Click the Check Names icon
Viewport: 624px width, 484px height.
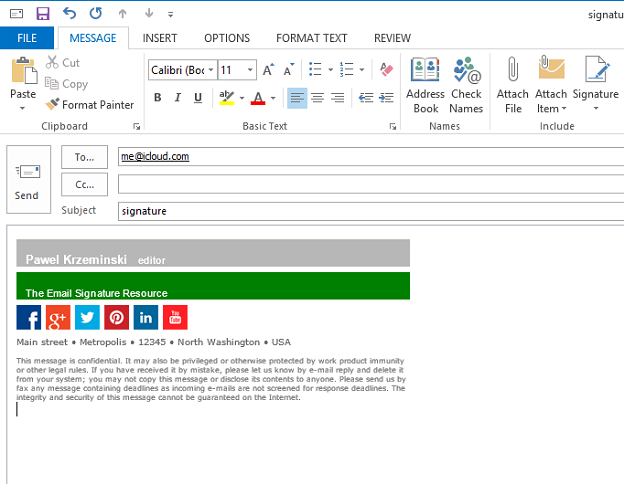tap(466, 70)
